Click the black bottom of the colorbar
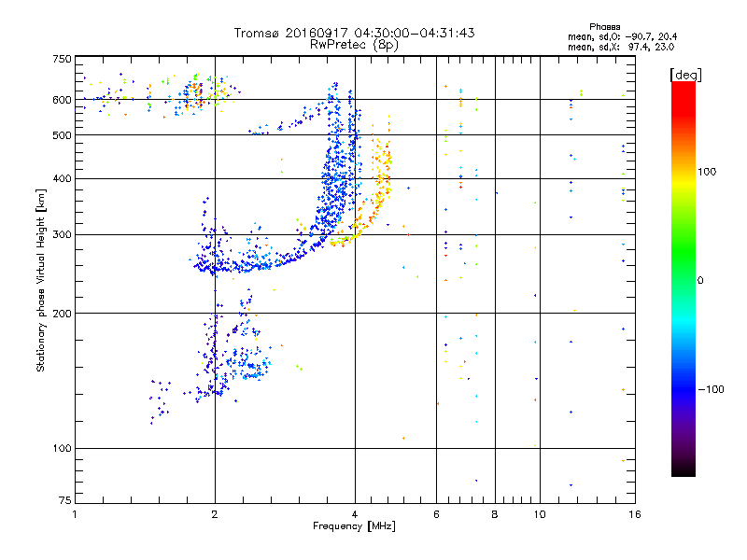 coord(684,469)
